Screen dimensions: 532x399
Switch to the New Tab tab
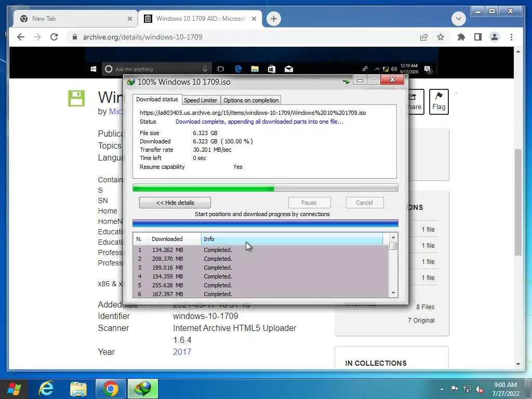75,19
